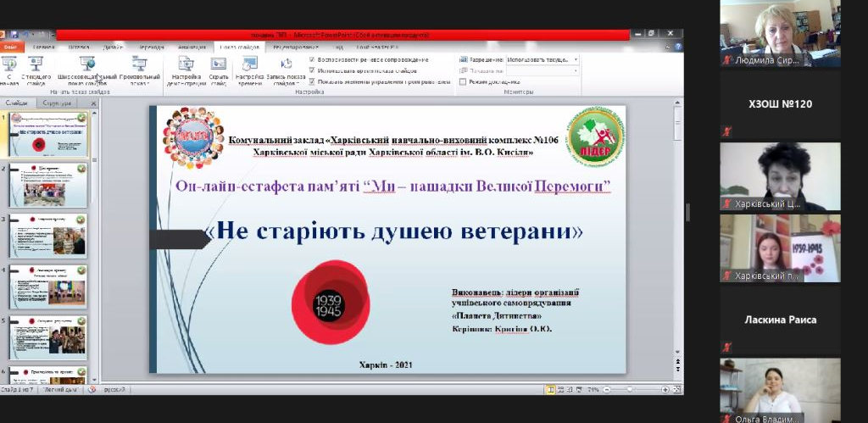Click zoom out minus button

[x=605, y=390]
